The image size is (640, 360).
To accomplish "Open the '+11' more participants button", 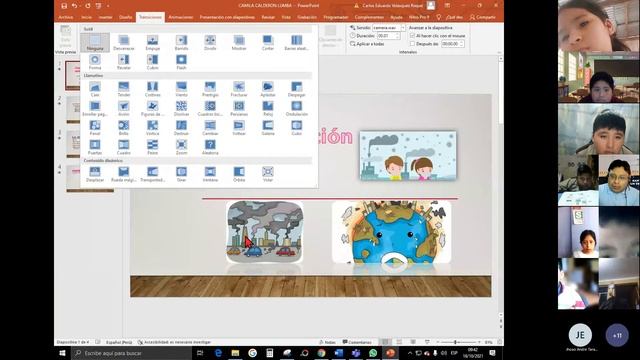I will [x=617, y=335].
